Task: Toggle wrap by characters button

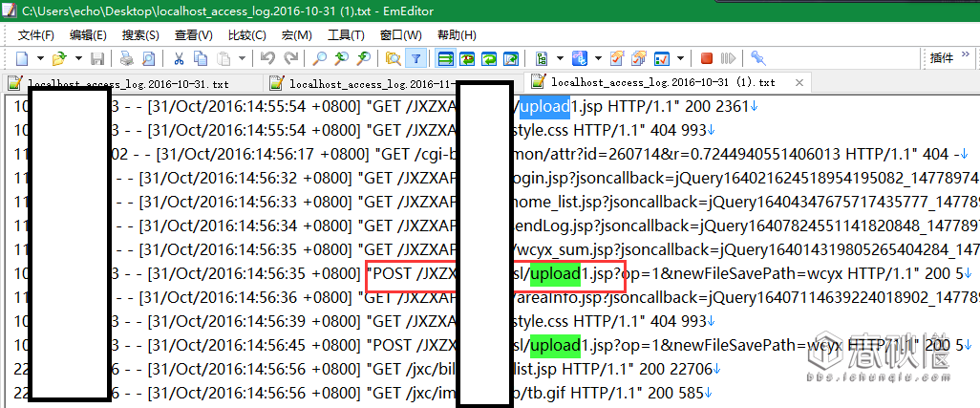Action: click(467, 58)
